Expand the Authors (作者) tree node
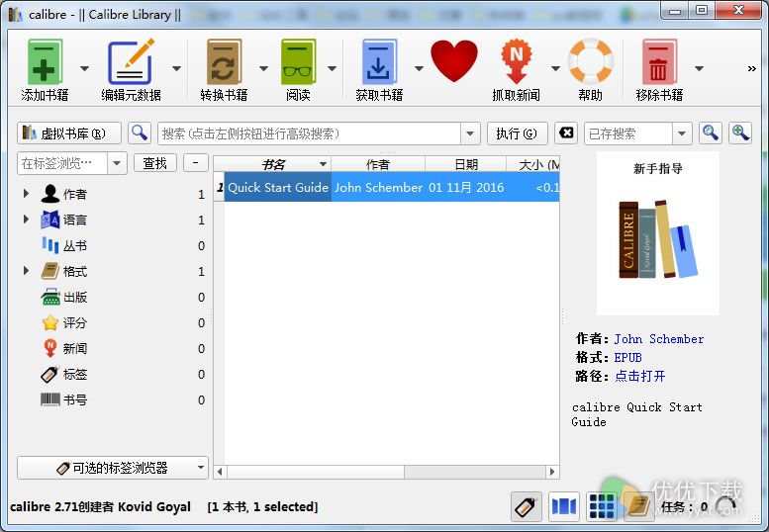This screenshot has width=769, height=532. [x=26, y=194]
